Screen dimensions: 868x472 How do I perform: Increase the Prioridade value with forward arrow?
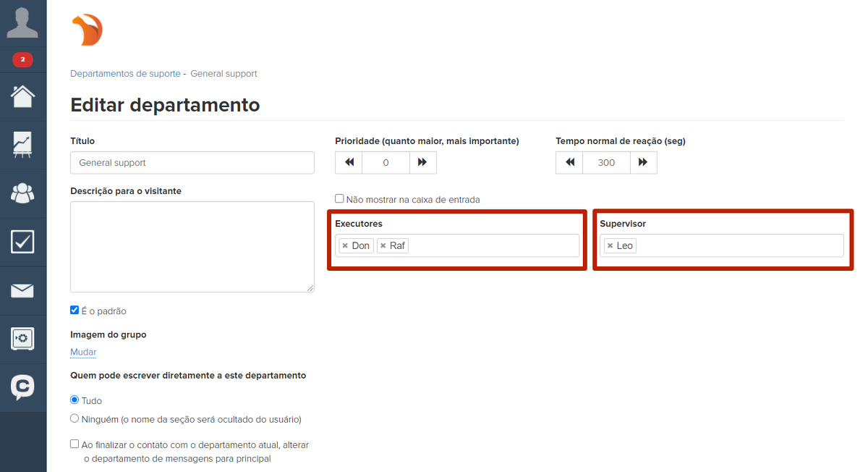422,162
